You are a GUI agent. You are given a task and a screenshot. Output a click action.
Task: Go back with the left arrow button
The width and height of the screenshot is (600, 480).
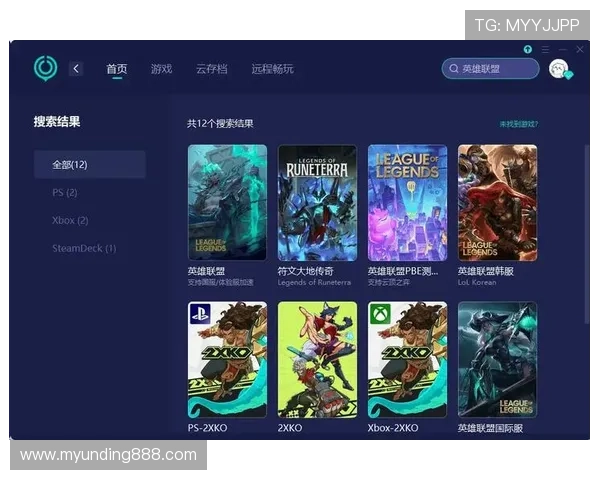click(x=76, y=69)
